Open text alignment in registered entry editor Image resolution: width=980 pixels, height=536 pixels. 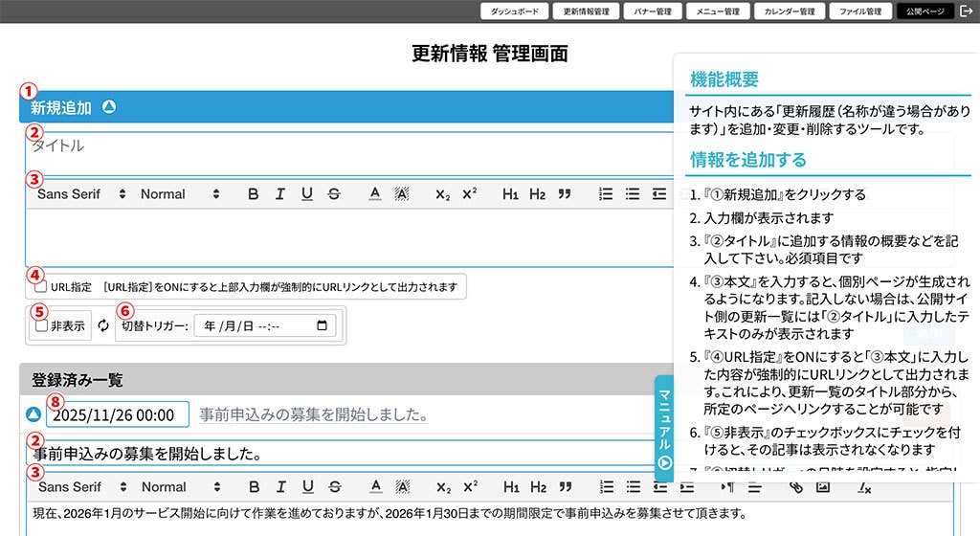755,487
